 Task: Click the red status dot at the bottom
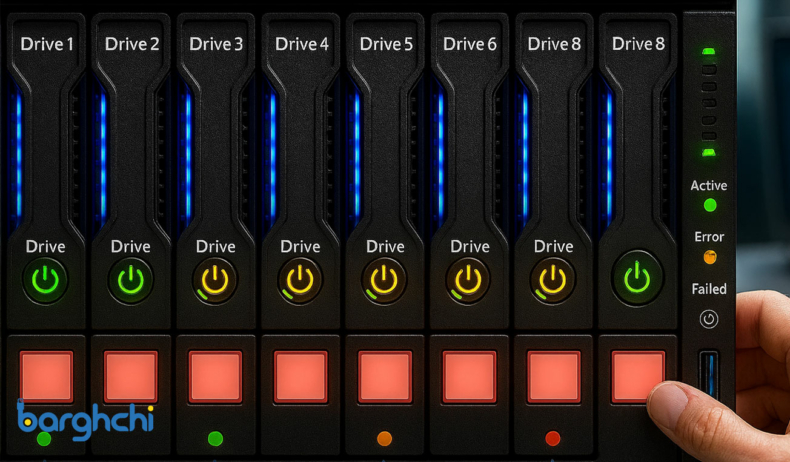tap(553, 438)
